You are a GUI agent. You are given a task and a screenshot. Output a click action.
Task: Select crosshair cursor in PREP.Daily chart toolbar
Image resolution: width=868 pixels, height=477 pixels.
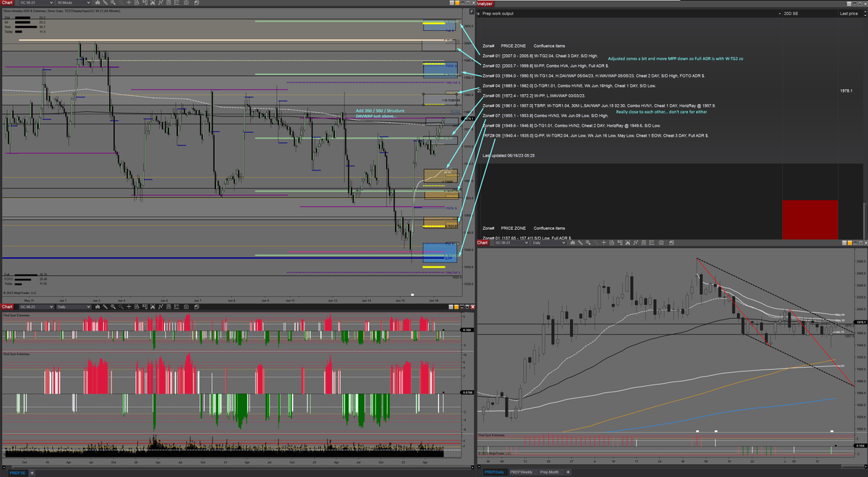(604, 243)
